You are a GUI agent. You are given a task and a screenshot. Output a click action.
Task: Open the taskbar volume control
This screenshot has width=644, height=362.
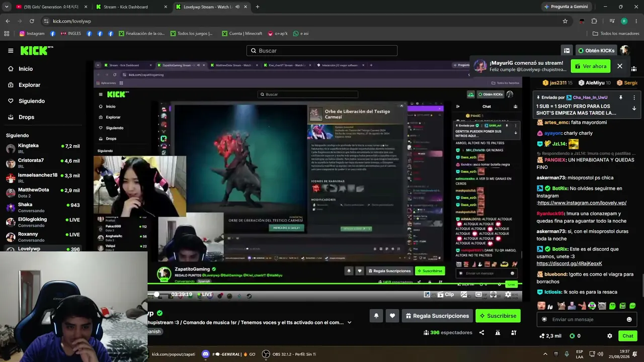600,354
